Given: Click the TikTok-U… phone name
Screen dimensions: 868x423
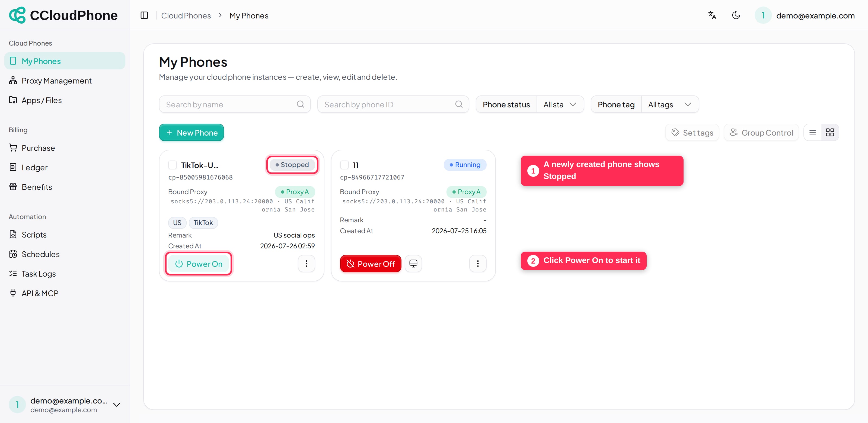Looking at the screenshot, I should pyautogui.click(x=200, y=165).
